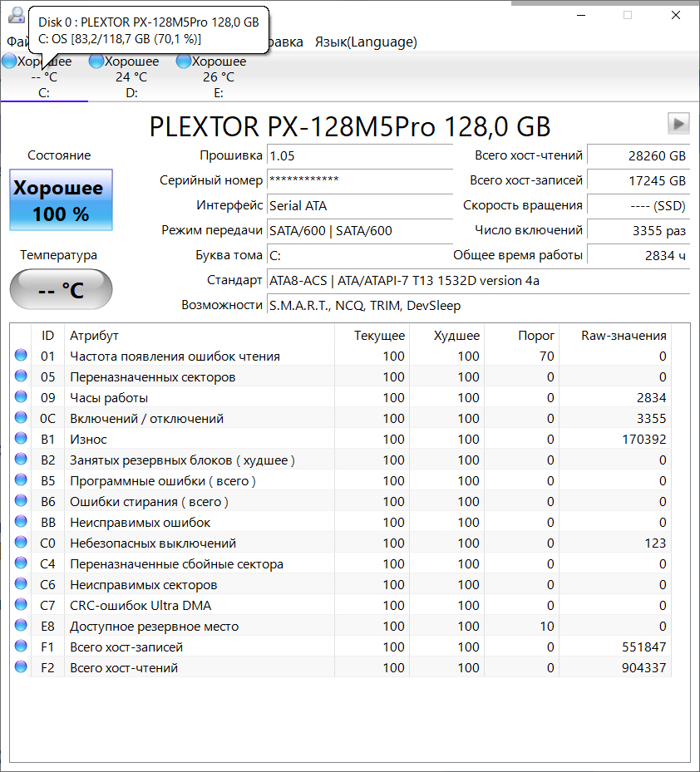
Task: Click the Raw-значения column header
Action: click(615, 335)
